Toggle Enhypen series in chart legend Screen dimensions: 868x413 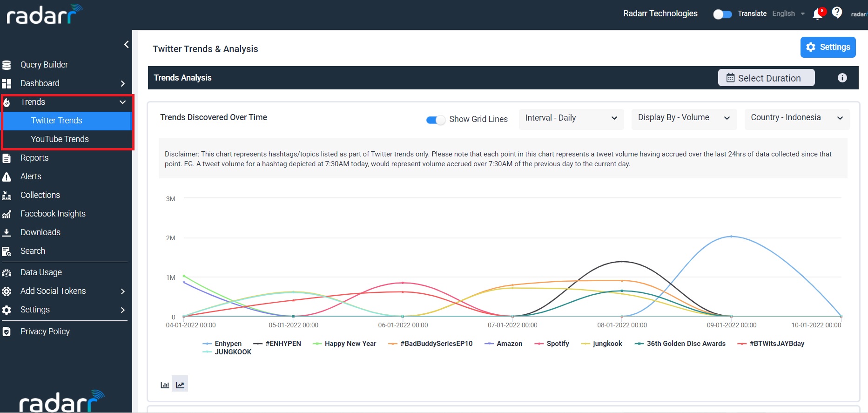(x=222, y=344)
